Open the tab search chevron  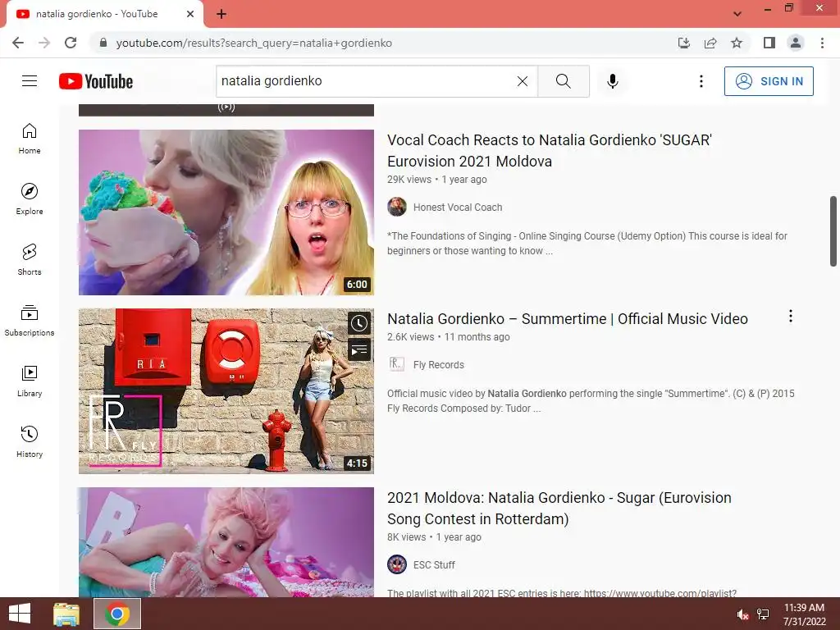[737, 14]
